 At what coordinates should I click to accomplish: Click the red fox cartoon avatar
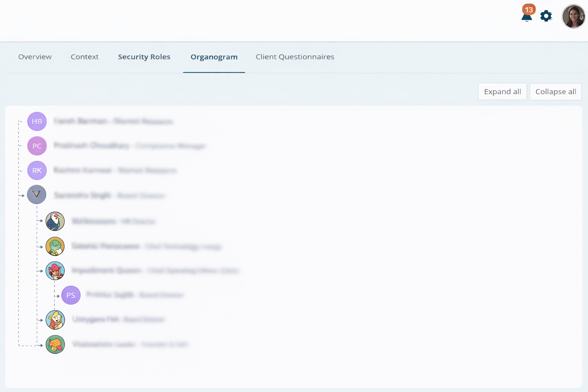tap(55, 271)
